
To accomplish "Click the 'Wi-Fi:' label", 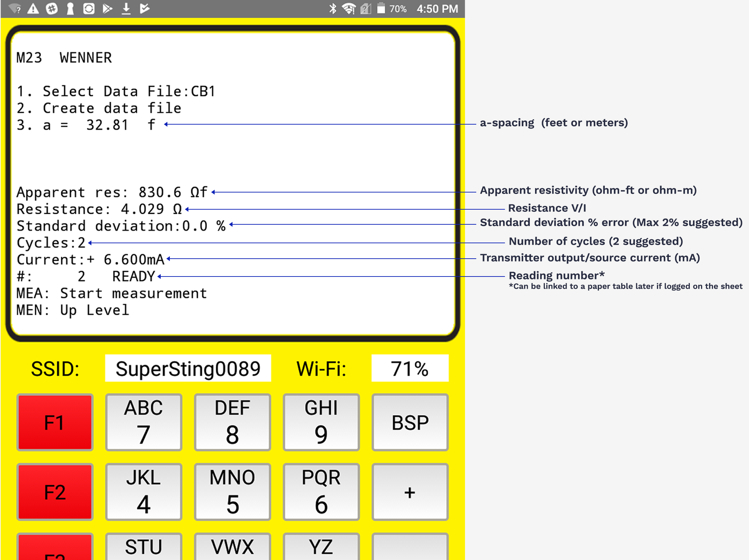I will tap(321, 369).
